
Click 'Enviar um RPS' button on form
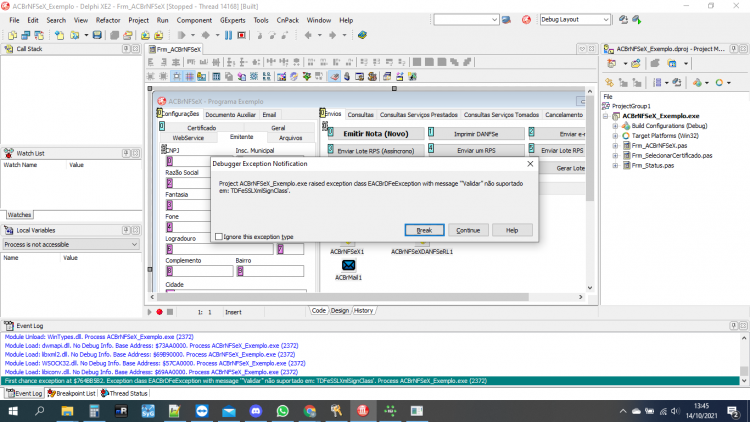[476, 150]
